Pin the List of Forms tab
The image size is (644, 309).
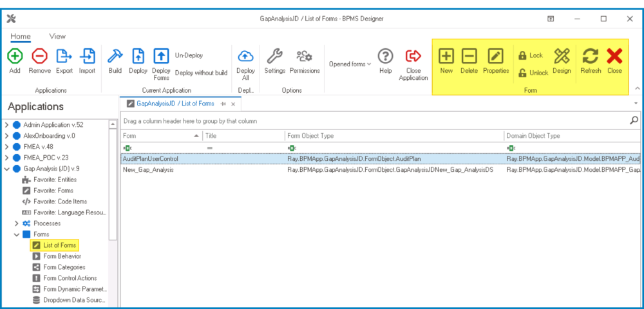223,104
